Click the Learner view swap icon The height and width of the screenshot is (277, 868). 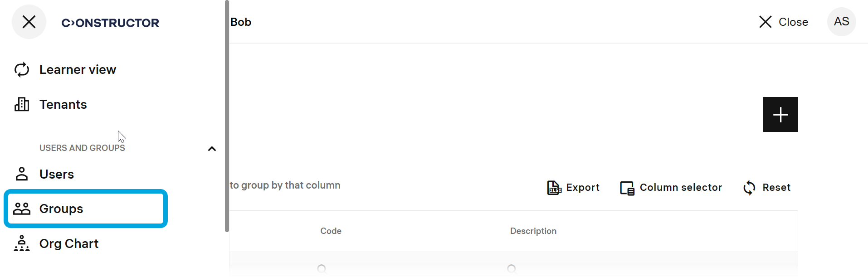tap(22, 70)
